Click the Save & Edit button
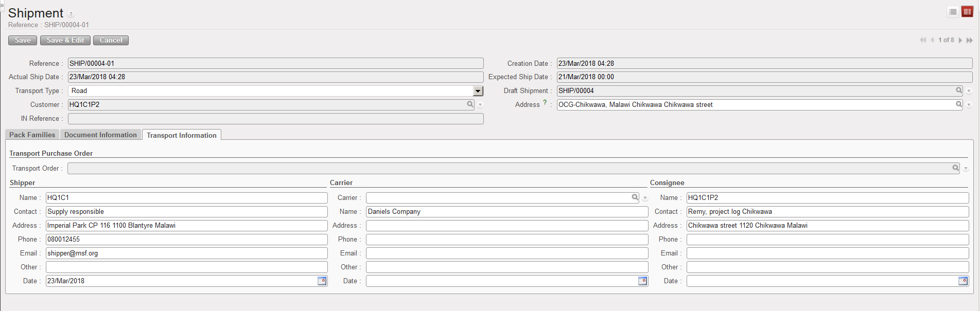980x311 pixels. pyautogui.click(x=65, y=40)
